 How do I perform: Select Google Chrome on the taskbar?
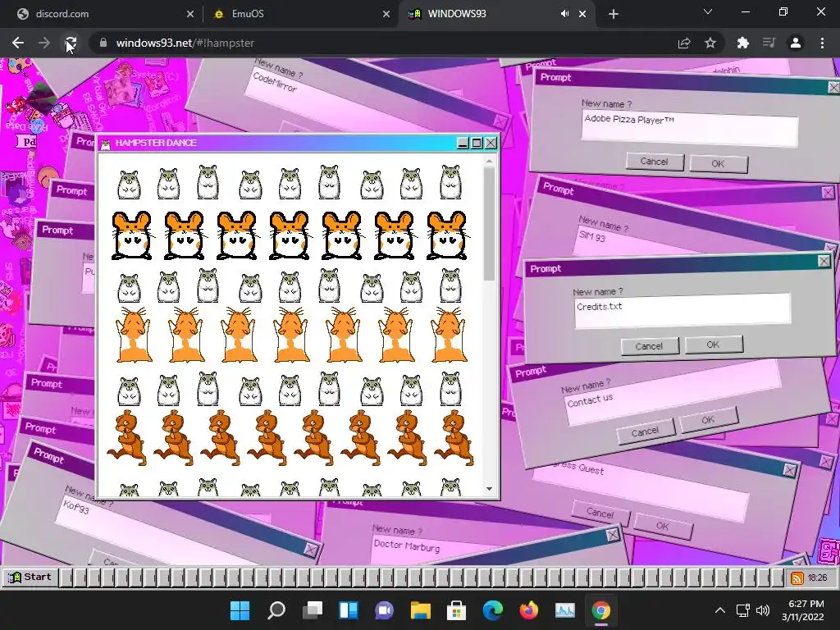601,610
